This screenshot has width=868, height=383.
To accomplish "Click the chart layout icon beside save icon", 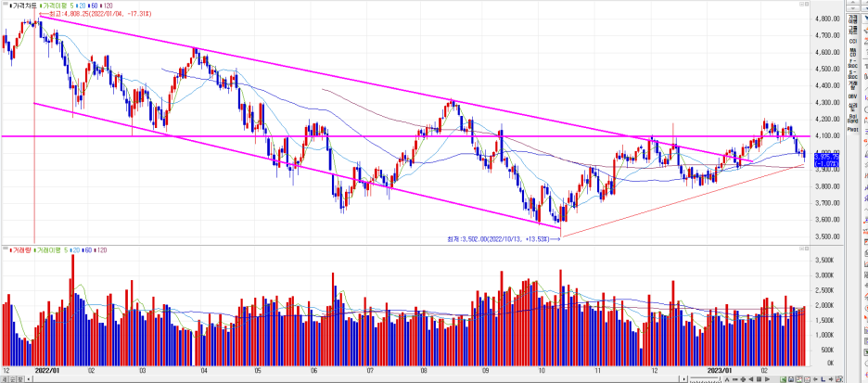I will [x=798, y=379].
